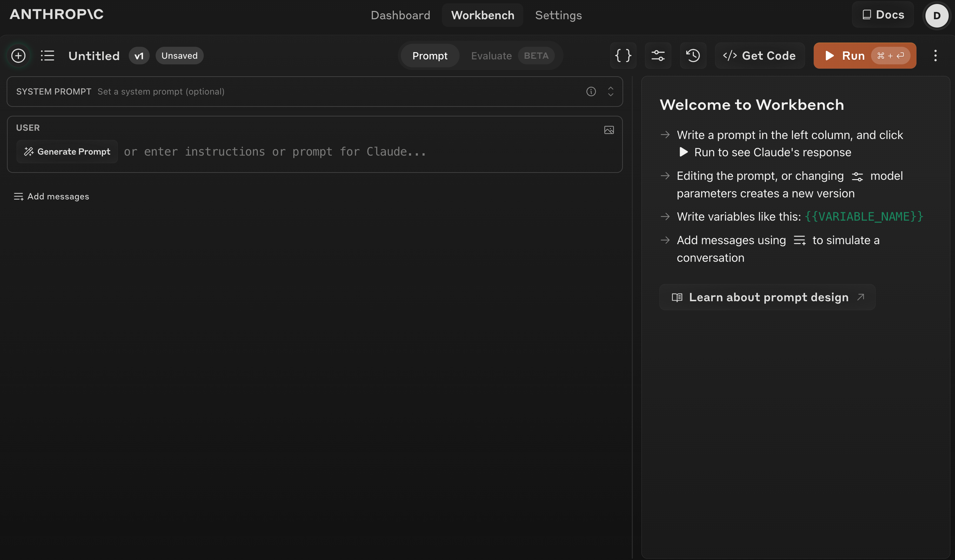Viewport: 955px width, 560px height.
Task: Click into the user prompt text field
Action: pyautogui.click(x=341, y=152)
